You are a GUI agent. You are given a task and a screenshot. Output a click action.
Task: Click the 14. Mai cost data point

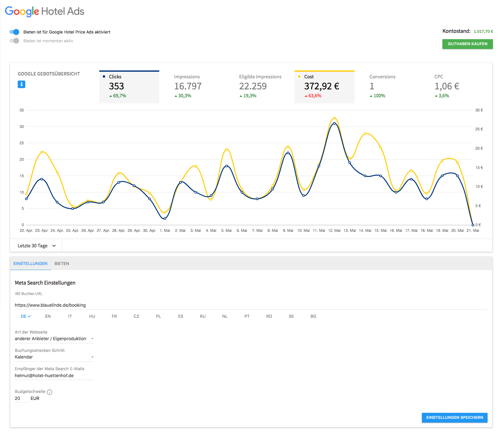click(365, 134)
